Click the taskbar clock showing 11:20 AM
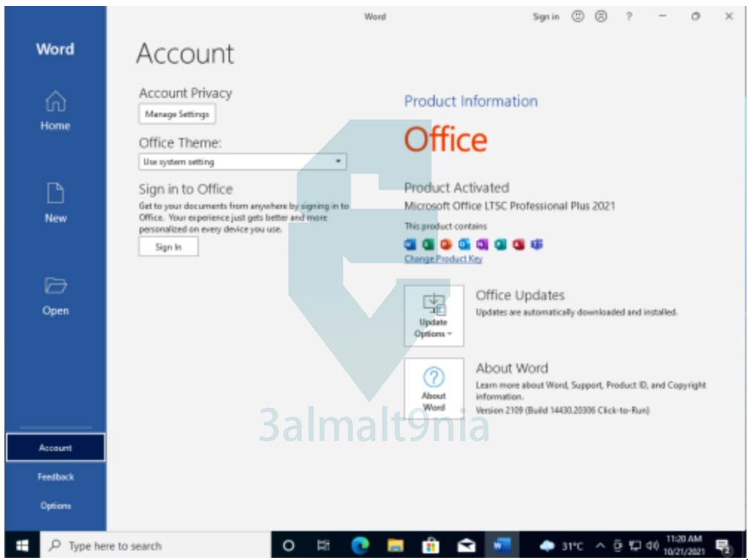This screenshot has width=748, height=560. [x=684, y=545]
